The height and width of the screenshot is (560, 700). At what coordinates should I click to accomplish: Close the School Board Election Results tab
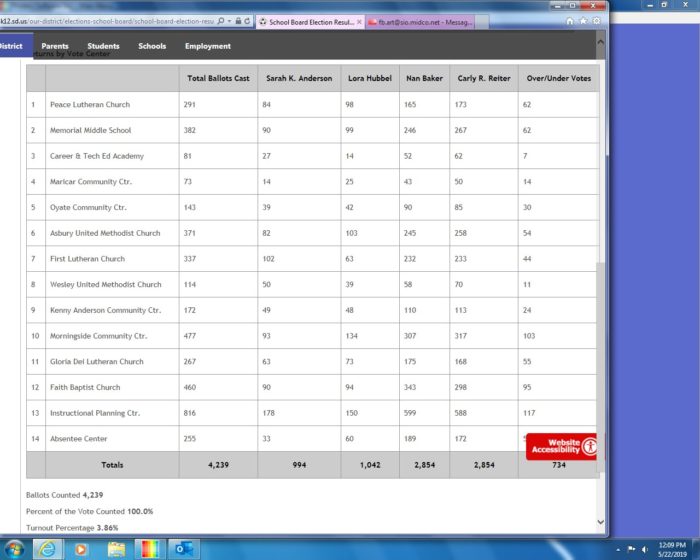pos(359,21)
